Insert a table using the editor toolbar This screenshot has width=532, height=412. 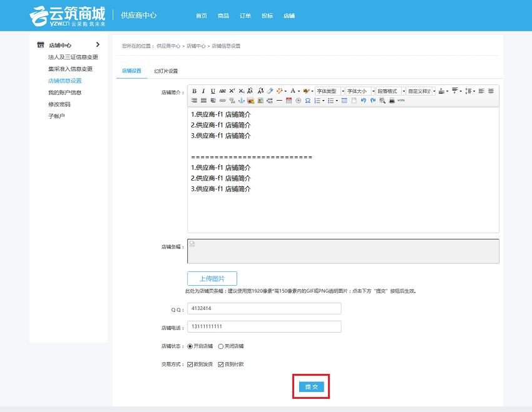coord(344,100)
